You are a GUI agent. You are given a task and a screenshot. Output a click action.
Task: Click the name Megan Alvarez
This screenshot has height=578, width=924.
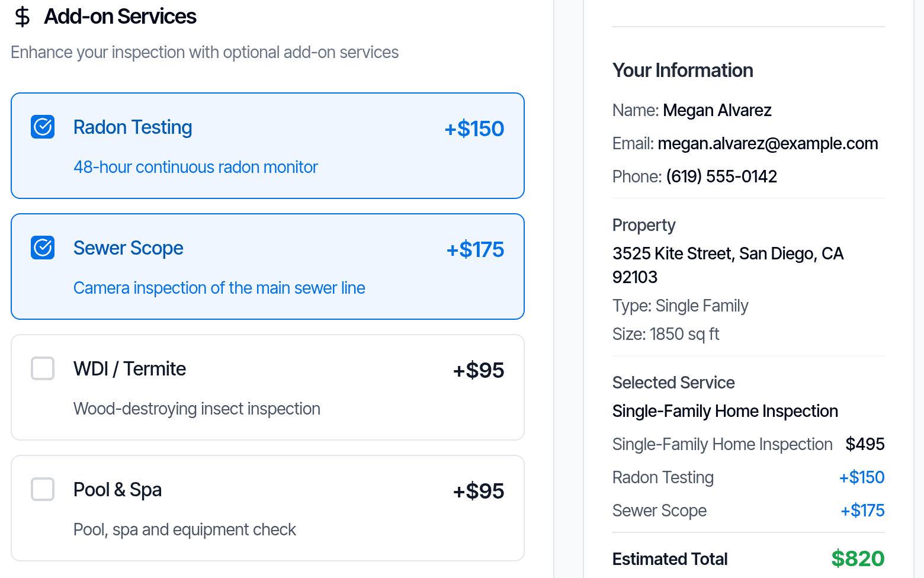coord(717,110)
